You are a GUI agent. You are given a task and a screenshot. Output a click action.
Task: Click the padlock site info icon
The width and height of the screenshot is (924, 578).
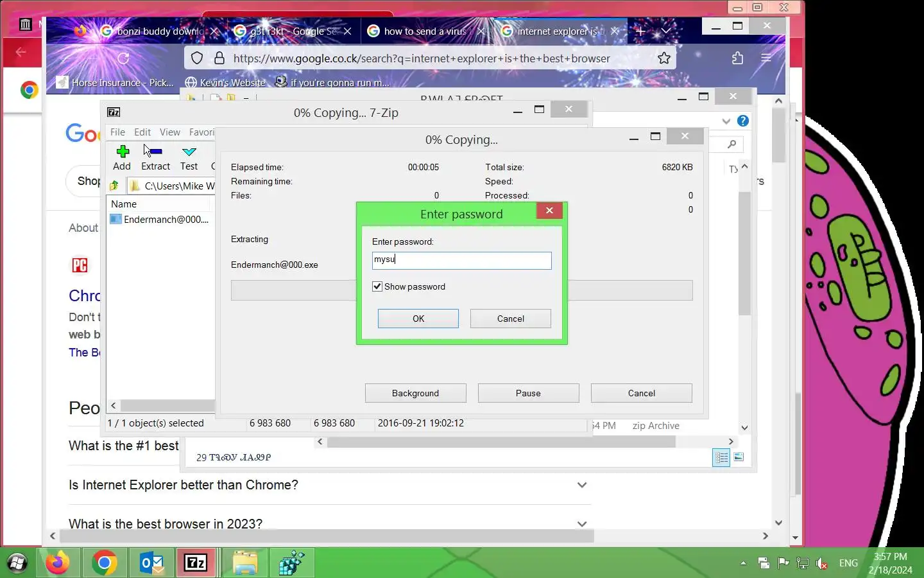click(x=219, y=58)
